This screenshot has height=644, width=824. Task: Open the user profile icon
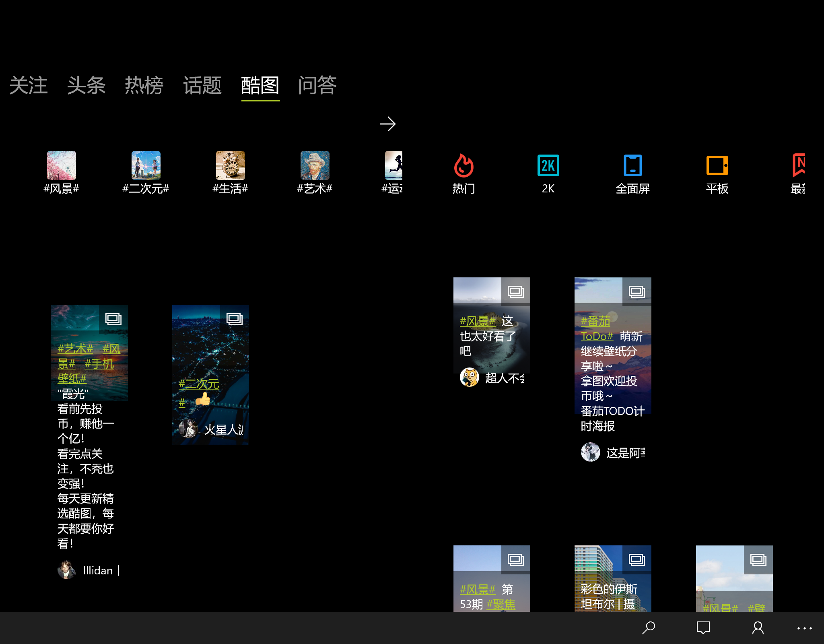[x=758, y=628]
